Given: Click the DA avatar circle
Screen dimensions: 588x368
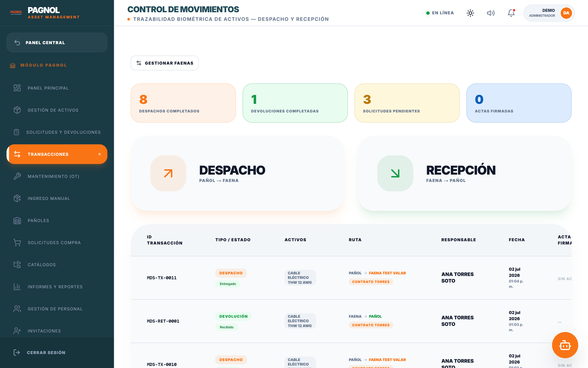Looking at the screenshot, I should point(566,13).
